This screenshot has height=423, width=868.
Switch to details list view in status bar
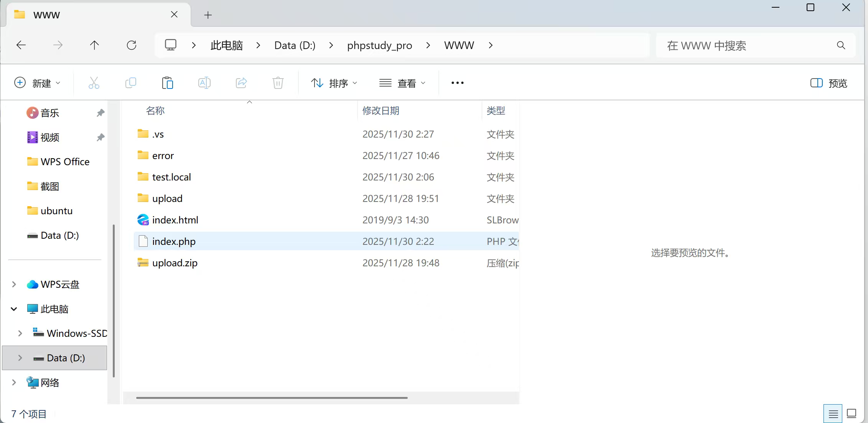(x=833, y=414)
